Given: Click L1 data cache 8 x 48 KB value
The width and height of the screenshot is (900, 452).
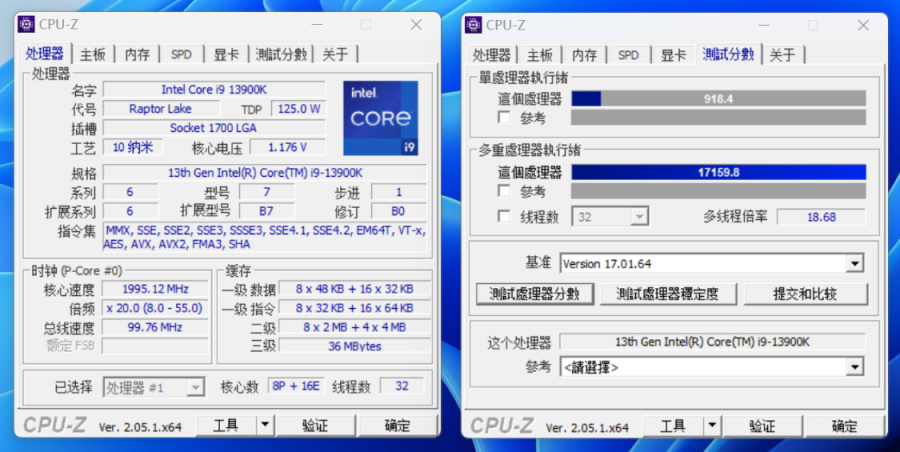Looking at the screenshot, I should point(355,289).
